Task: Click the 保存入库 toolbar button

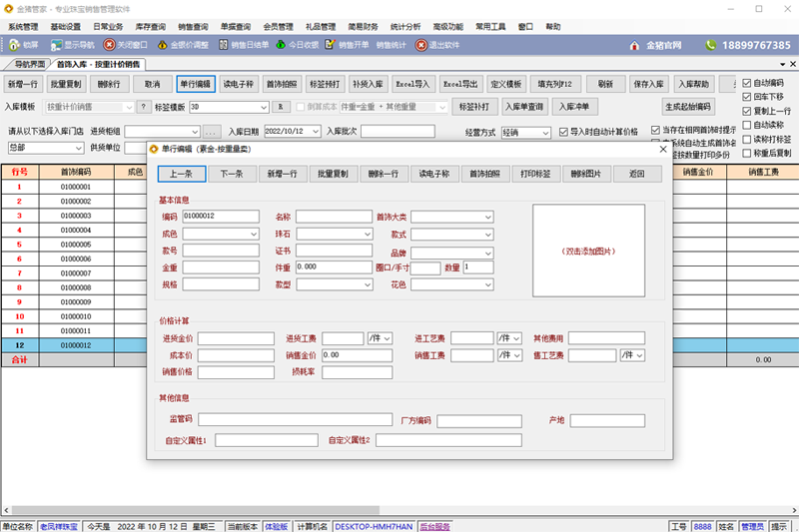Action: pos(648,84)
